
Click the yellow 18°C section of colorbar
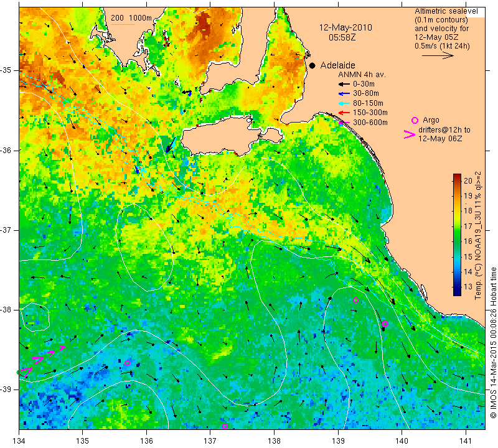457,211
